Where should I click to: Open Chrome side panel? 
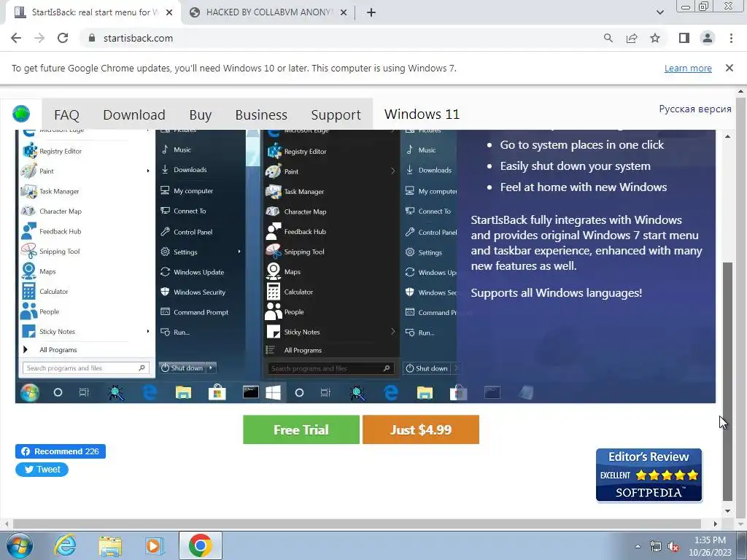pyautogui.click(x=684, y=38)
